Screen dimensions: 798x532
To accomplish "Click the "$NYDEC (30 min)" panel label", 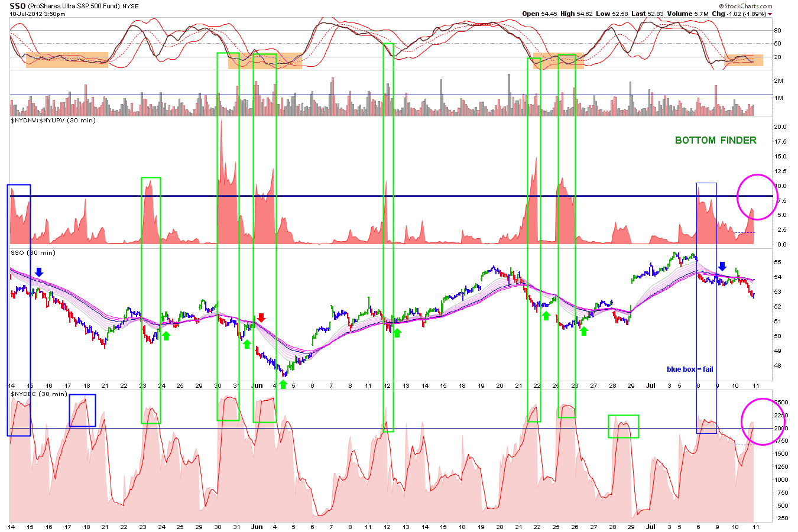I will pos(39,394).
